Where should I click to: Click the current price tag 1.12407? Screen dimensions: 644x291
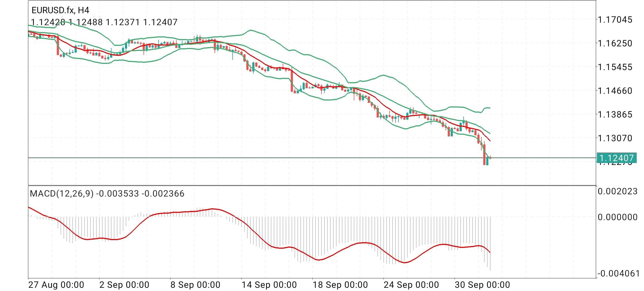point(617,158)
